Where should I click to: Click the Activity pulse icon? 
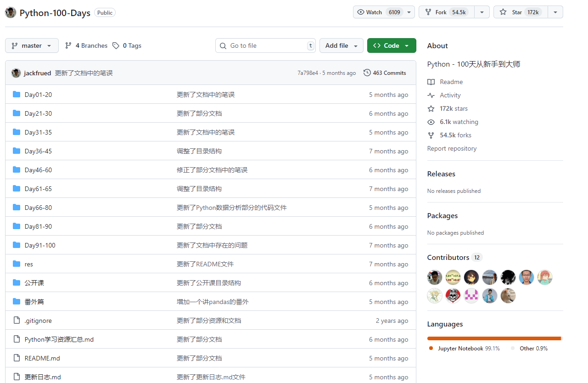431,95
